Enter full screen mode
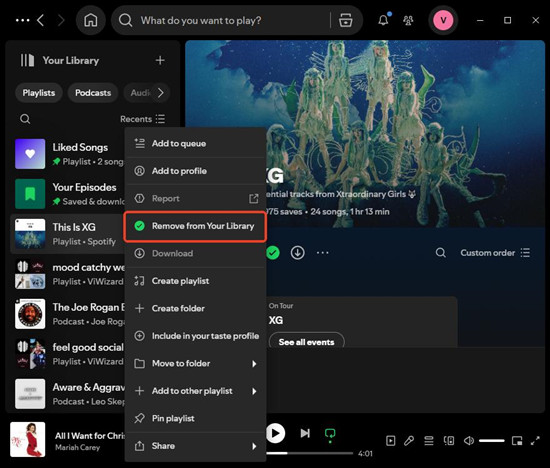 click(x=535, y=441)
